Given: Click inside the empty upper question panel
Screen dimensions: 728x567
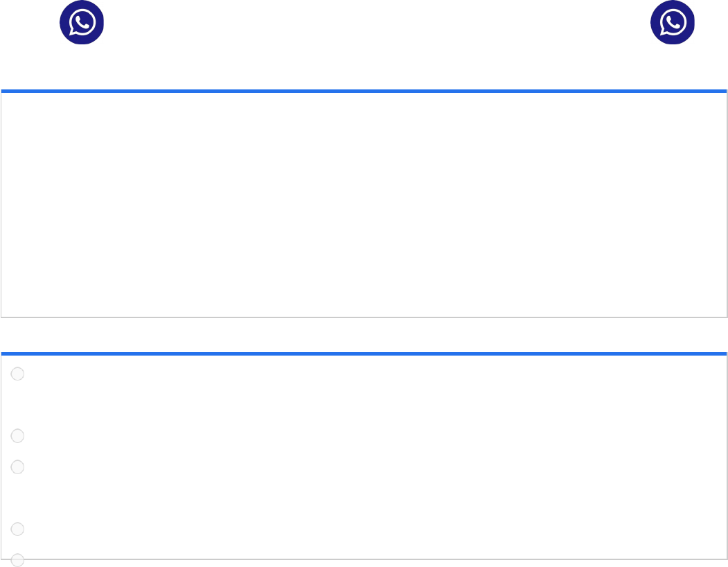Looking at the screenshot, I should tap(364, 204).
